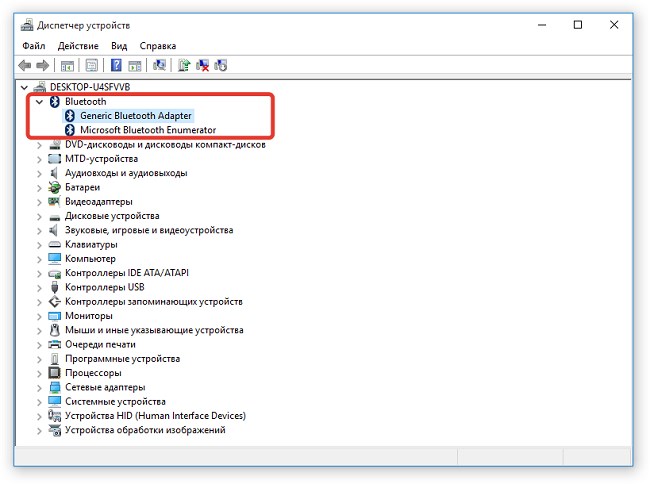Open the Файл menu
The image size is (650, 484).
[34, 46]
